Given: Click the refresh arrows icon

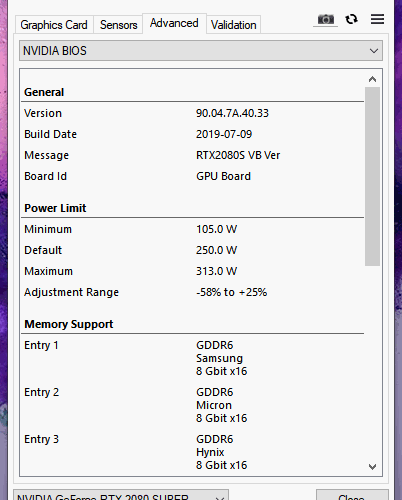Looking at the screenshot, I should 351,19.
